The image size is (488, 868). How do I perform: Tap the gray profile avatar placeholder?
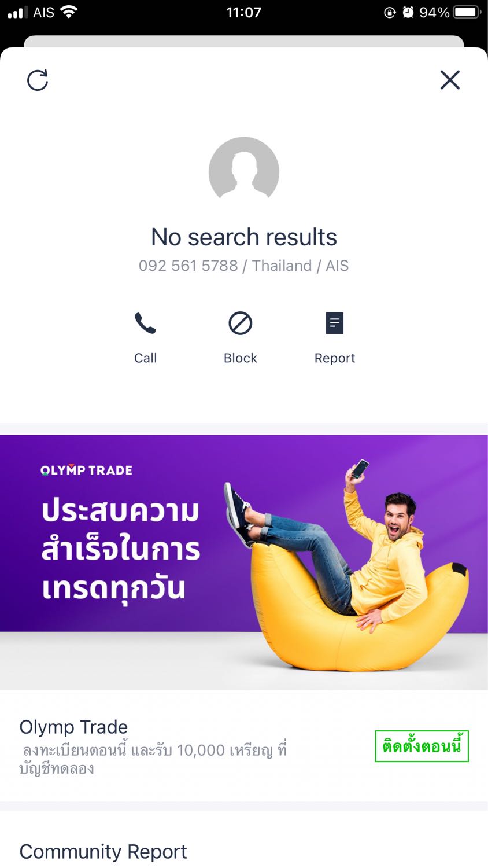pyautogui.click(x=244, y=172)
